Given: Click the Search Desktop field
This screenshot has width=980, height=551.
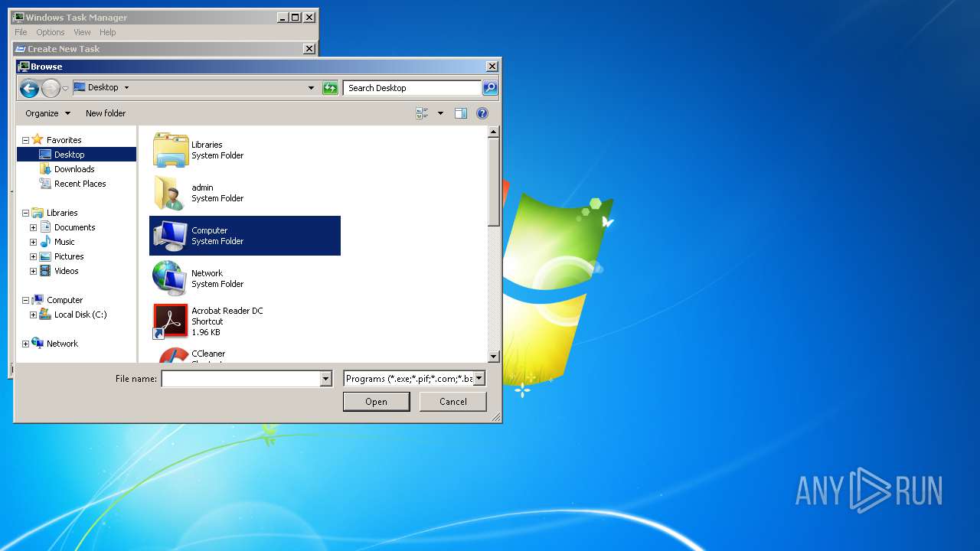Looking at the screenshot, I should tap(412, 88).
